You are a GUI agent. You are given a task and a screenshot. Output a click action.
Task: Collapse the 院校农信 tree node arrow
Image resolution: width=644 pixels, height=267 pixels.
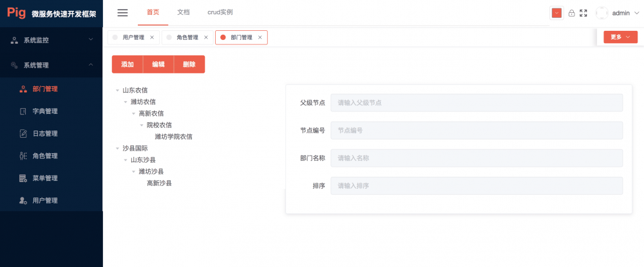(x=142, y=125)
